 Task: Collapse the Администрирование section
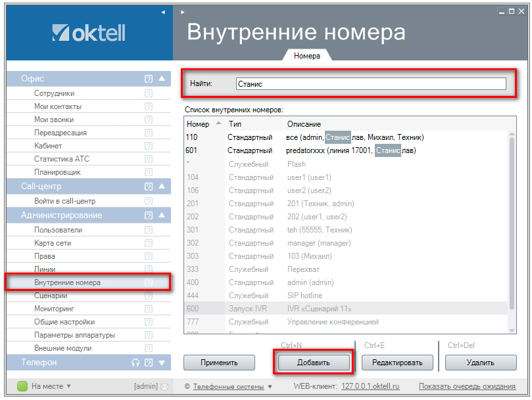(162, 215)
